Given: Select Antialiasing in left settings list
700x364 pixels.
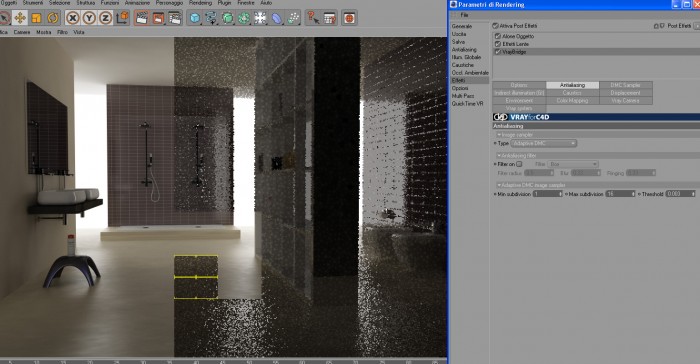Looking at the screenshot, I should coord(464,50).
